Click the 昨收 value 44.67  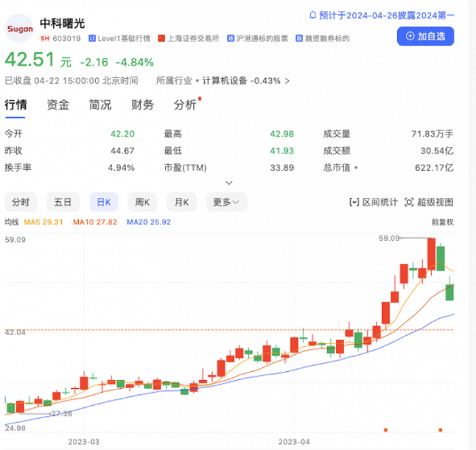[x=122, y=151]
